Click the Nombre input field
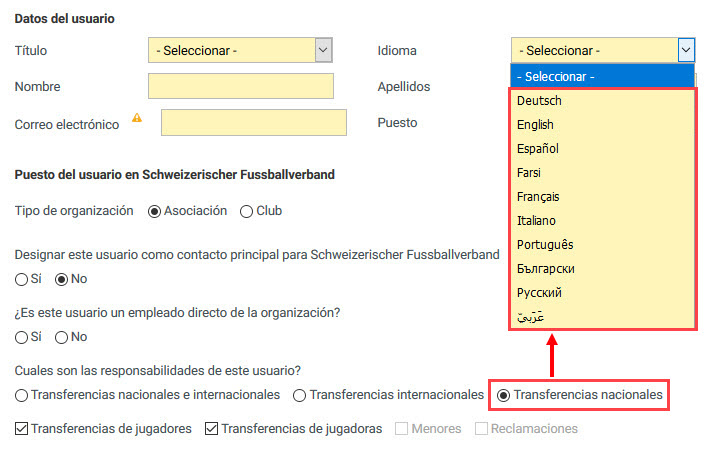The width and height of the screenshot is (707, 450). point(241,86)
